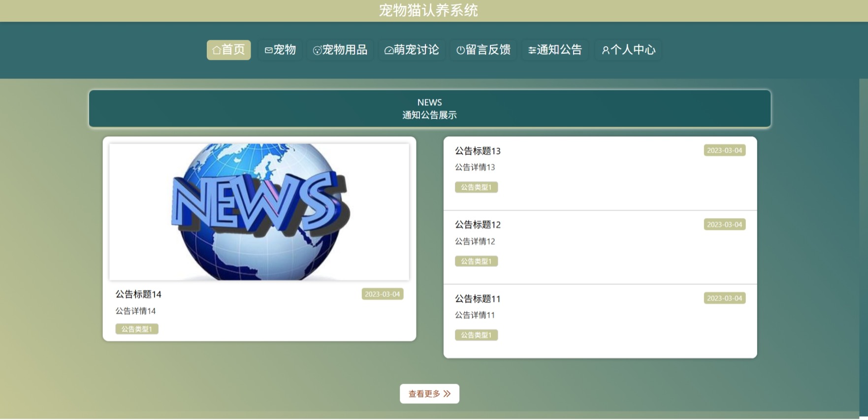Open the NEWS globe thumbnail image
868x420 pixels.
pos(259,212)
